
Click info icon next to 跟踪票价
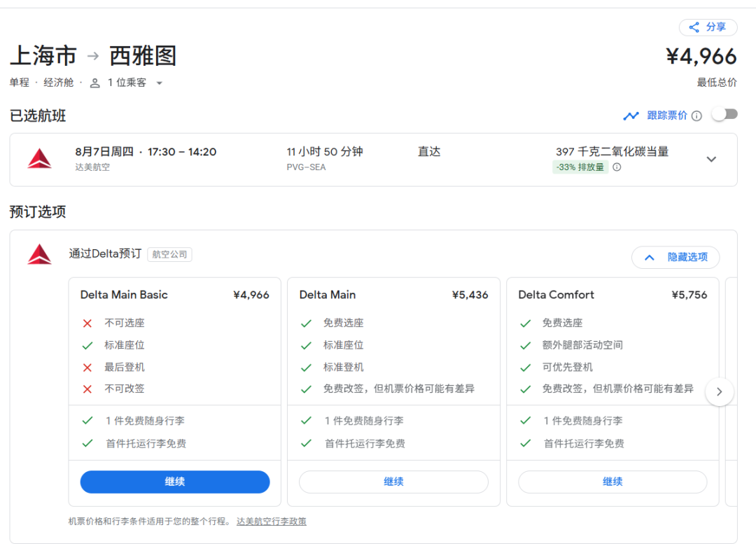click(696, 116)
